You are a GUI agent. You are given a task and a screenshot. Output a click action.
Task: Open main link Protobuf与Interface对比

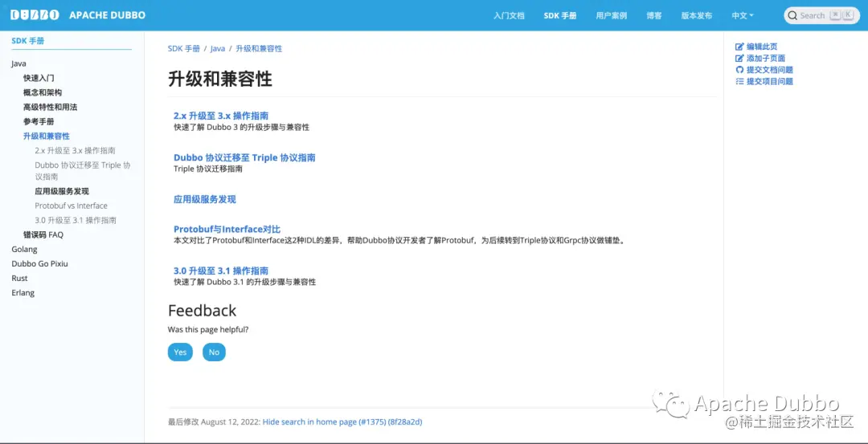227,230
